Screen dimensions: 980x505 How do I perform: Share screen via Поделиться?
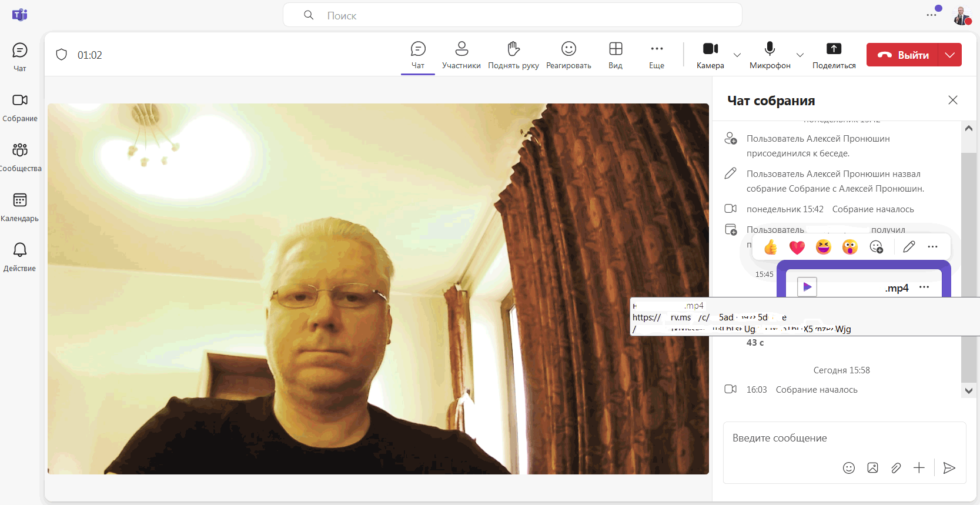[834, 55]
